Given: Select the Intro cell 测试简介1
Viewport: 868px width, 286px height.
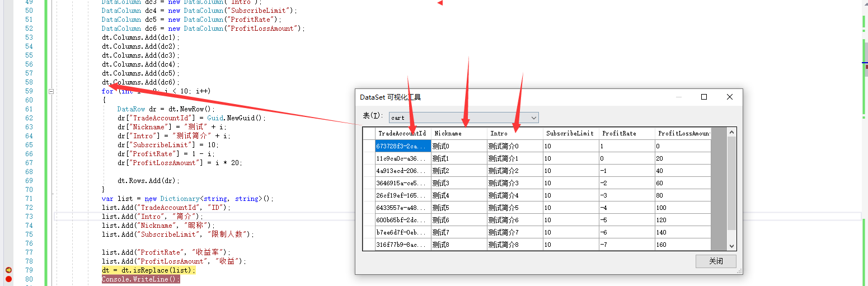Looking at the screenshot, I should click(515, 158).
